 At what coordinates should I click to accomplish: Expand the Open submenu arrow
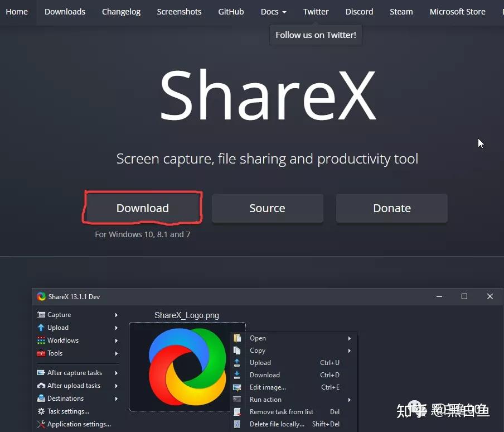click(x=350, y=338)
